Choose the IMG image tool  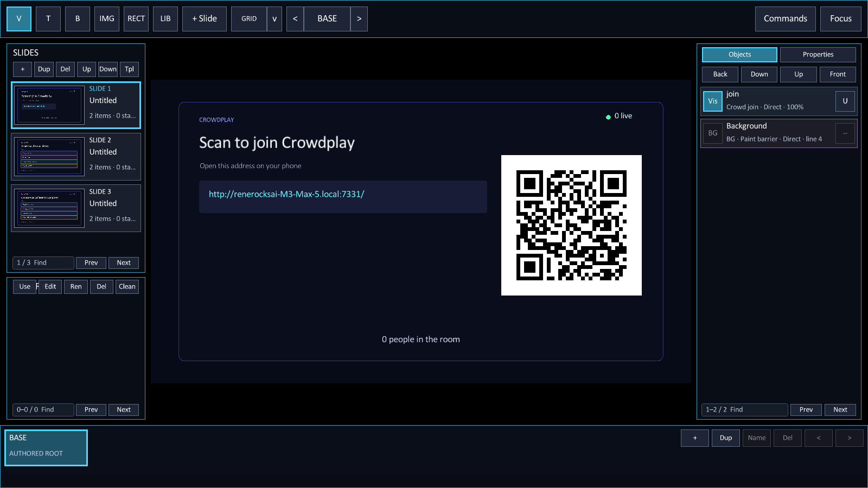[107, 19]
